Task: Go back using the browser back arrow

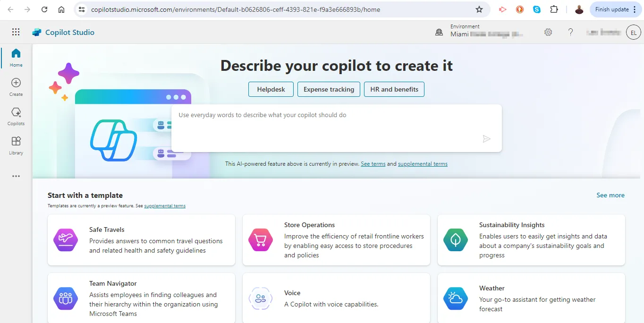Action: point(10,9)
